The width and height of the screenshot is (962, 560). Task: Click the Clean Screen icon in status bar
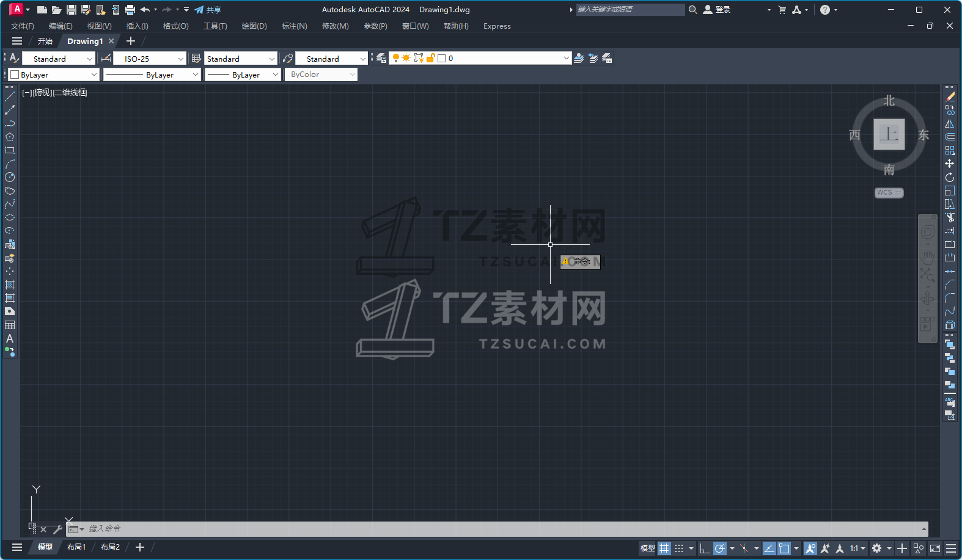[x=935, y=548]
